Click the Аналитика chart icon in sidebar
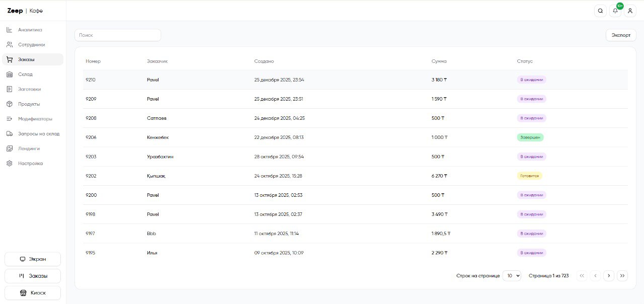 click(9, 30)
